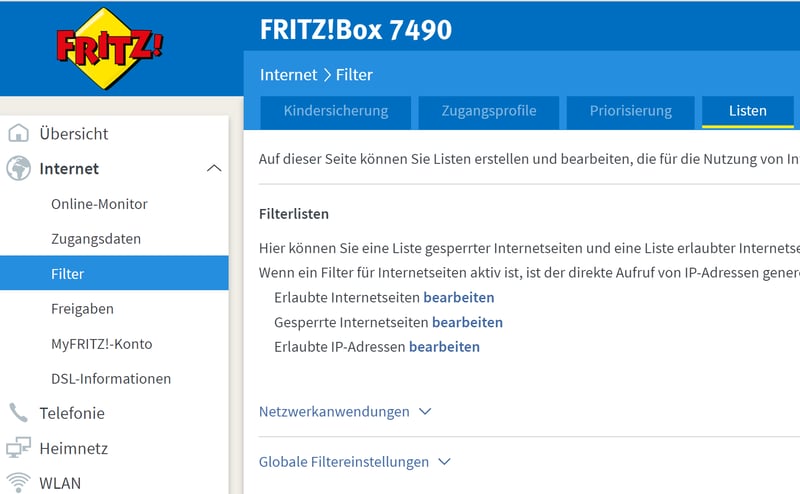Select the highlighted Filter submenu item
Viewport: 800px width, 494px height.
click(114, 274)
